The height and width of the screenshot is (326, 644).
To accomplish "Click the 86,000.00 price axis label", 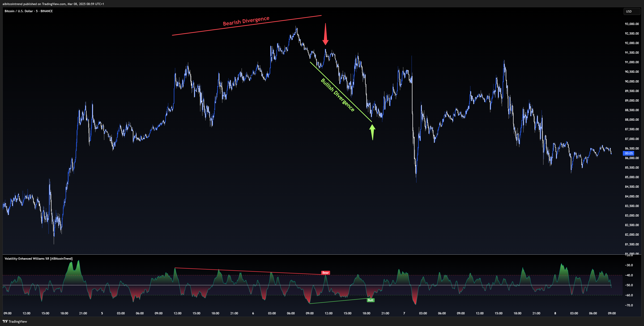I will coord(632,158).
